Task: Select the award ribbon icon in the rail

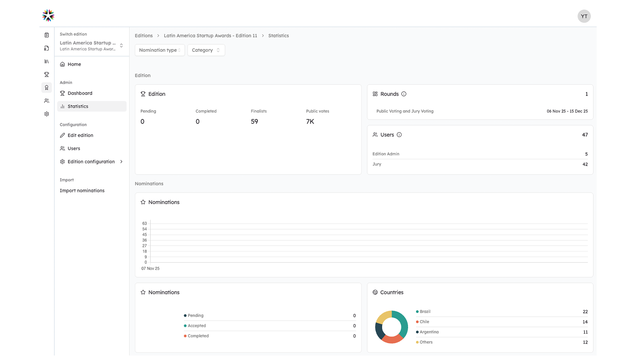Action: pos(46,88)
